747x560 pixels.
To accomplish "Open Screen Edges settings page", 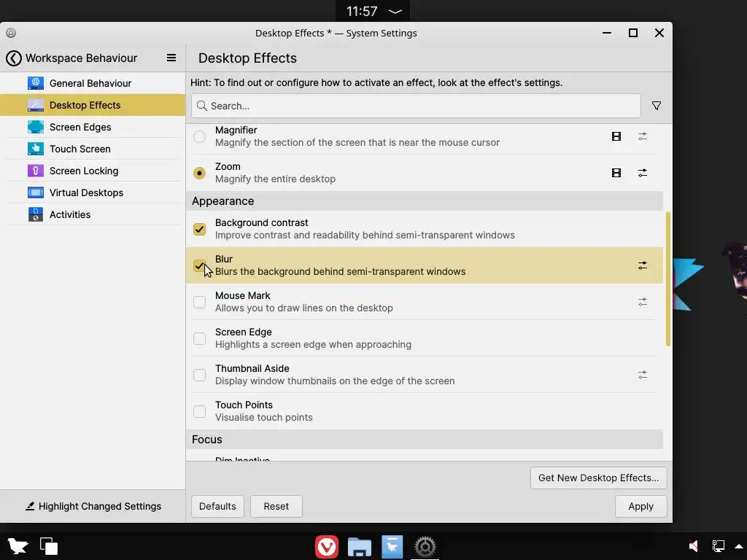I will [93, 127].
